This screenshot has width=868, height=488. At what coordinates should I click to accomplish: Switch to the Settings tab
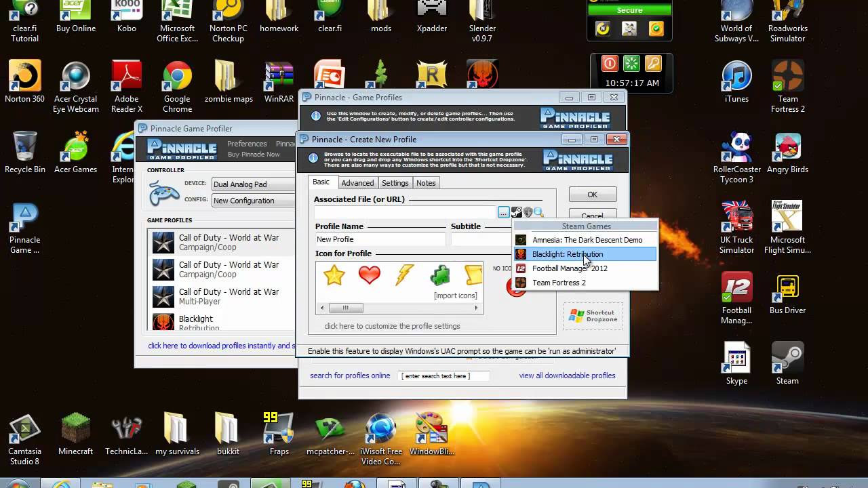(395, 183)
